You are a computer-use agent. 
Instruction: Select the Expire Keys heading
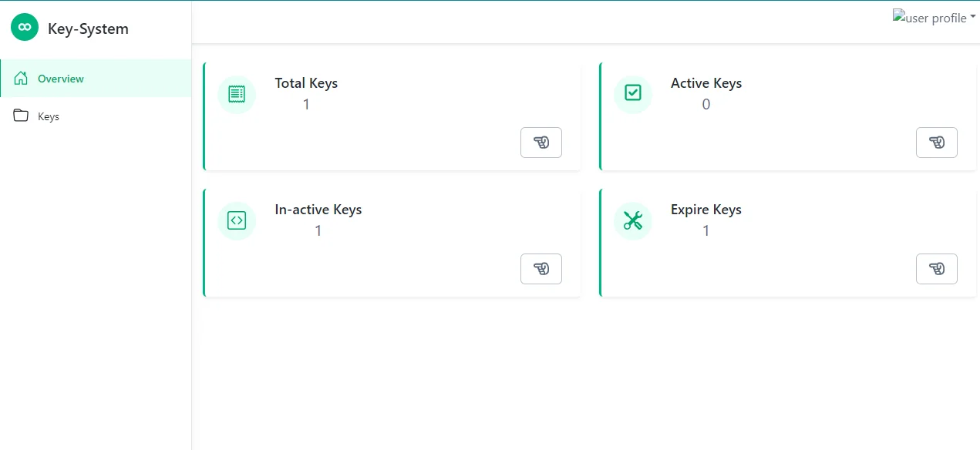click(706, 210)
